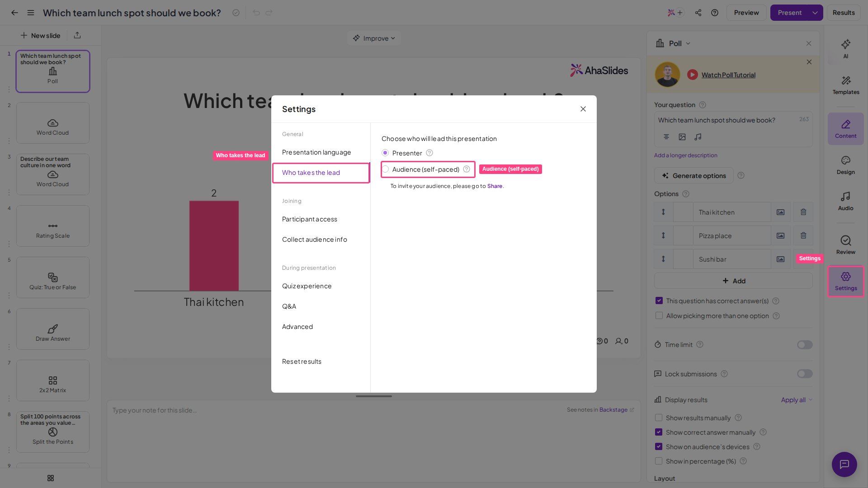Open the Present button dropdown arrow

coord(815,13)
